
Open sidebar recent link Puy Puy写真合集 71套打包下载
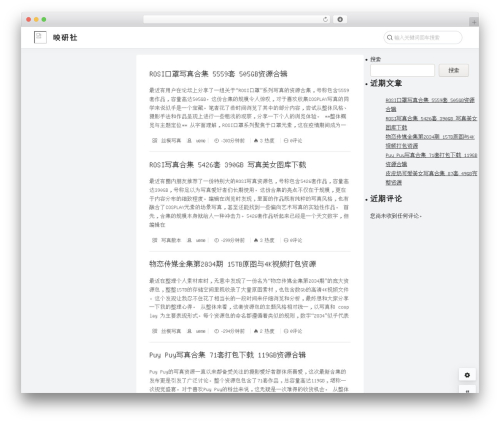[x=431, y=160]
